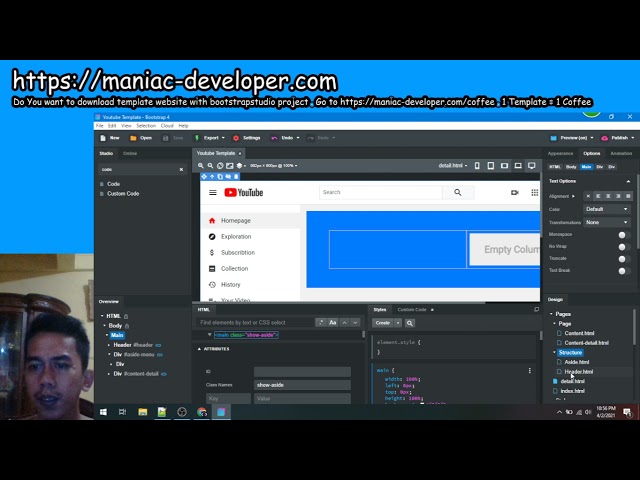Image resolution: width=640 pixels, height=480 pixels.
Task: Open the Selection menu
Action: [x=146, y=126]
